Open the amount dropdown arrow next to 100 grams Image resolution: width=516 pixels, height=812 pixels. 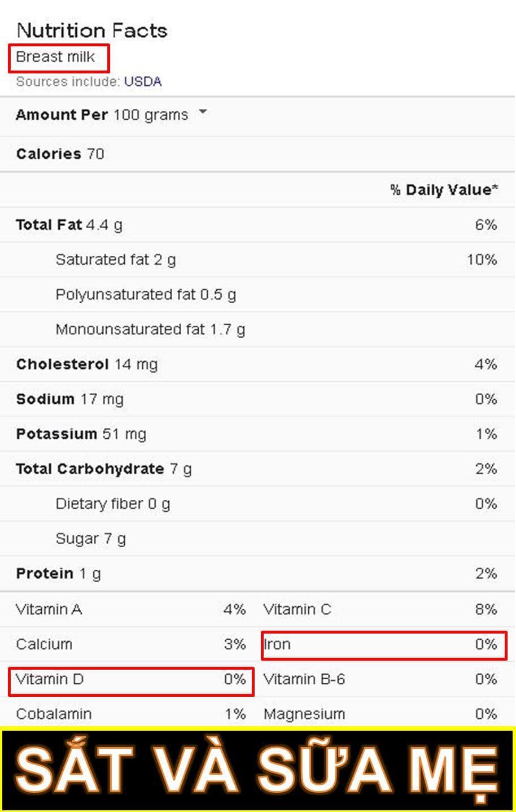click(x=203, y=112)
